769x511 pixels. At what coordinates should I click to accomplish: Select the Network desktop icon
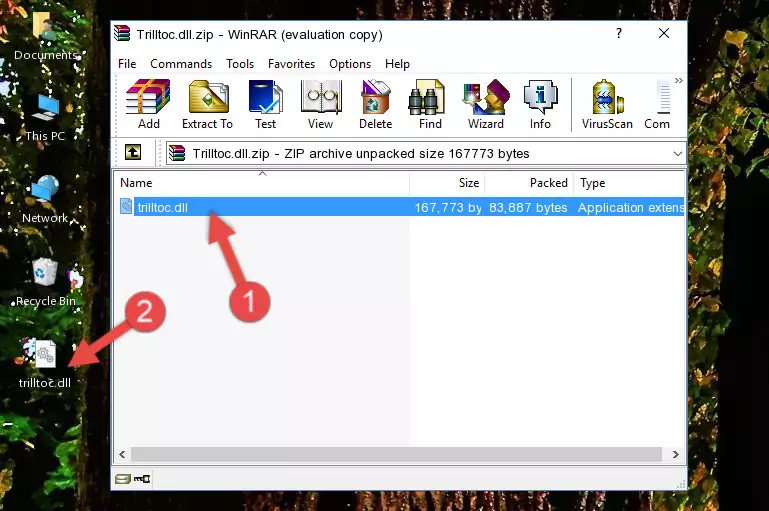[x=45, y=199]
